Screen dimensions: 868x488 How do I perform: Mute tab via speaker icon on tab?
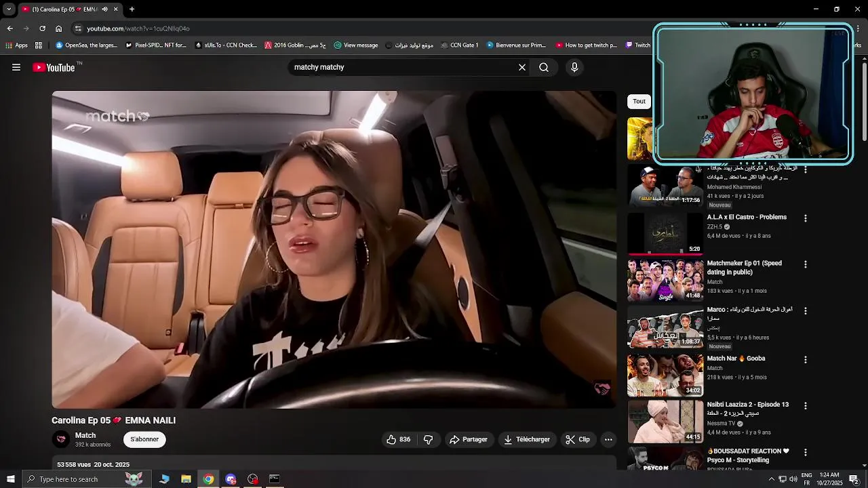click(x=104, y=9)
